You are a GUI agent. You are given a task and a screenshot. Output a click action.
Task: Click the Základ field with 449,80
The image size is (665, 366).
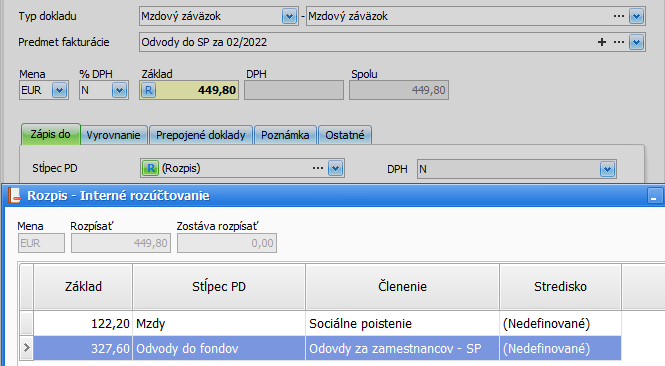[x=189, y=90]
